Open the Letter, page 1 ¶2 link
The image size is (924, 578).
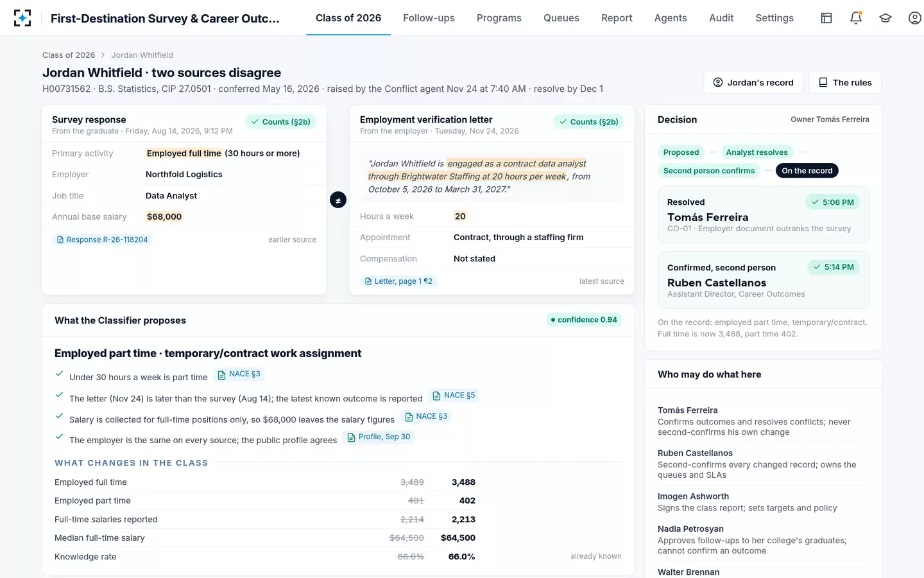point(398,281)
